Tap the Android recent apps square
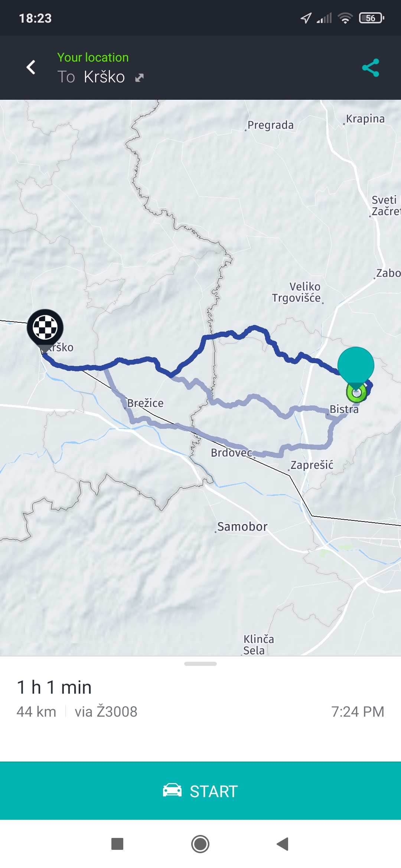 (x=117, y=844)
